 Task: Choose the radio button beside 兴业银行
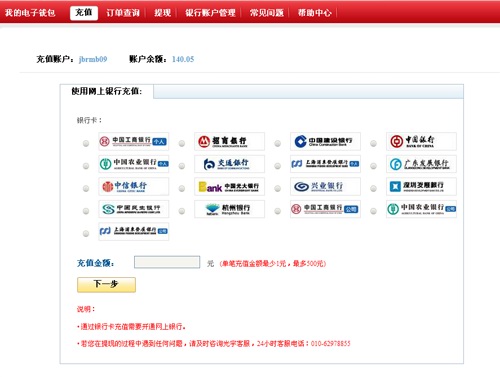coord(277,188)
